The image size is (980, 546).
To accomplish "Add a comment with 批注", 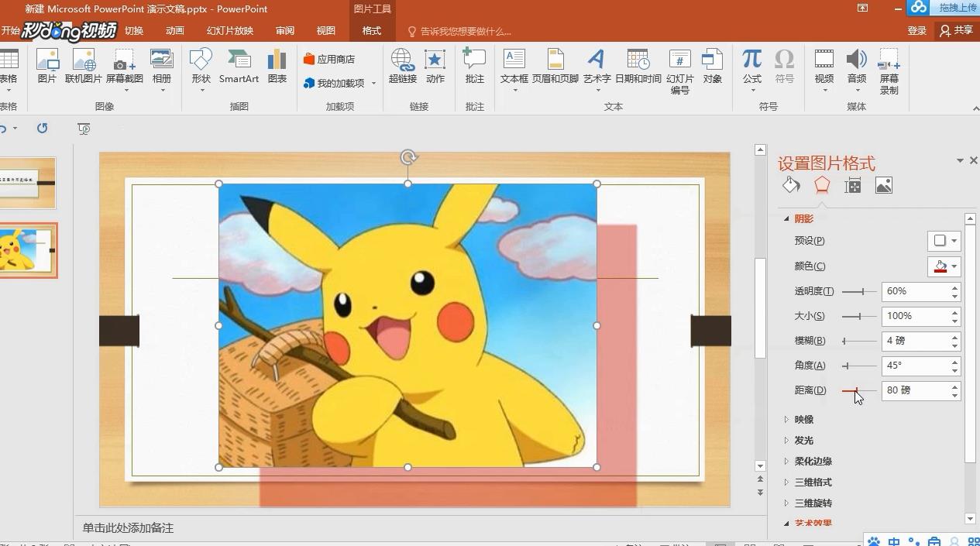I will [474, 67].
